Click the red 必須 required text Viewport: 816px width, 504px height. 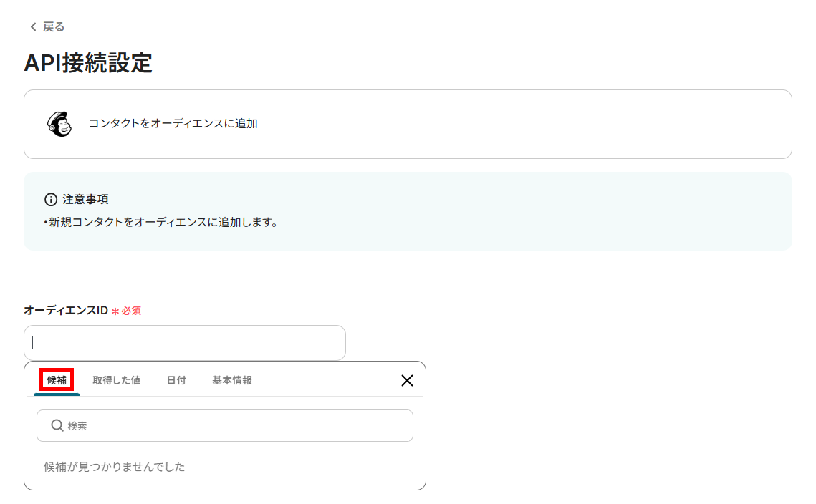(x=131, y=311)
